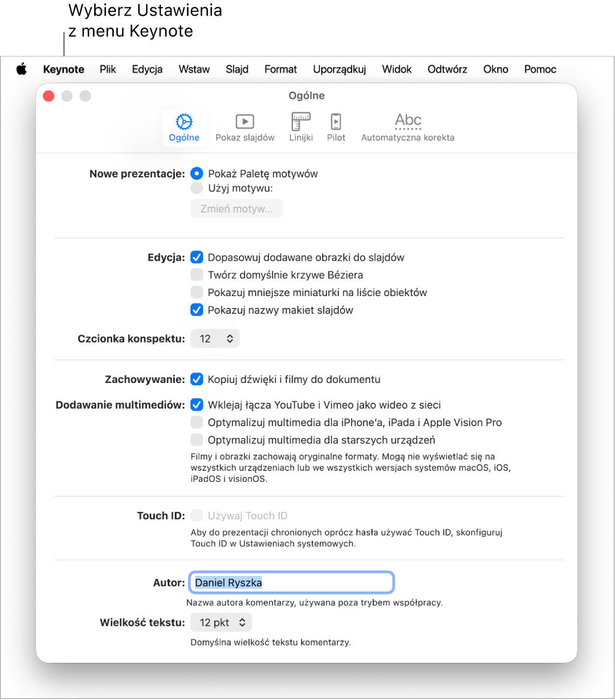The height and width of the screenshot is (700, 615).
Task: Open the Czcionka konspektu size dropdown
Action: pos(215,339)
